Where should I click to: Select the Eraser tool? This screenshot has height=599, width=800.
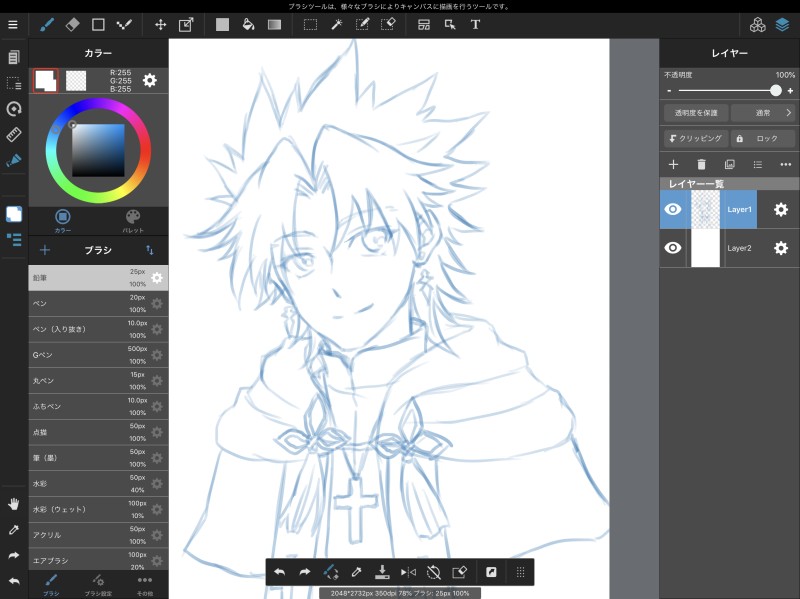click(72, 24)
